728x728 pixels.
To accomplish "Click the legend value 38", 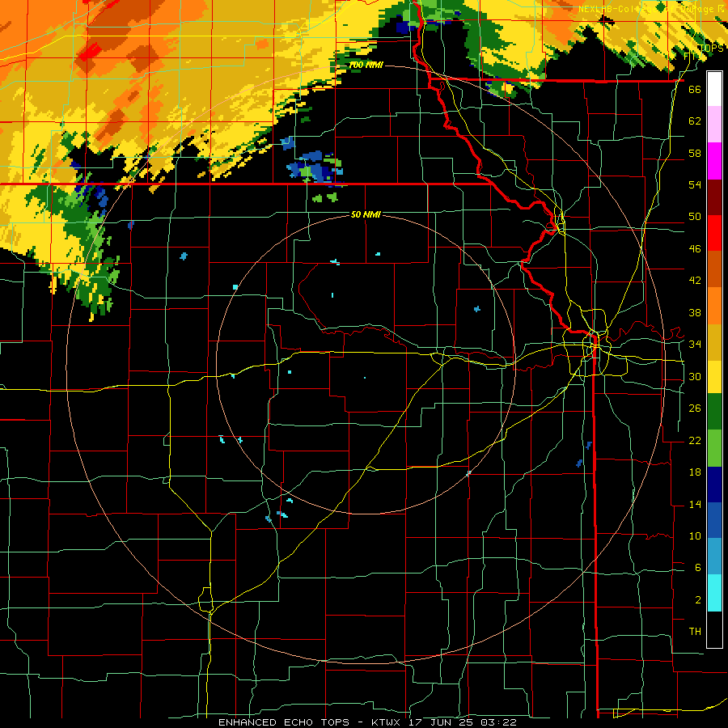I will pyautogui.click(x=695, y=312).
